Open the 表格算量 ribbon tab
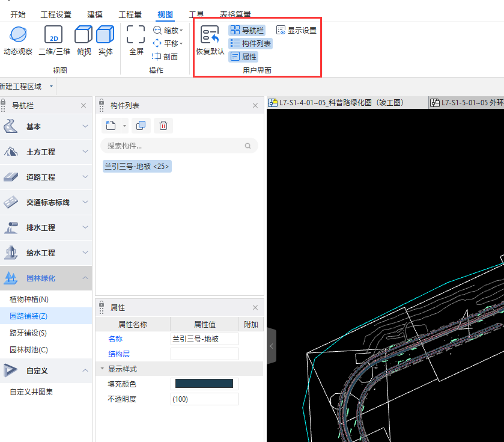 click(235, 14)
